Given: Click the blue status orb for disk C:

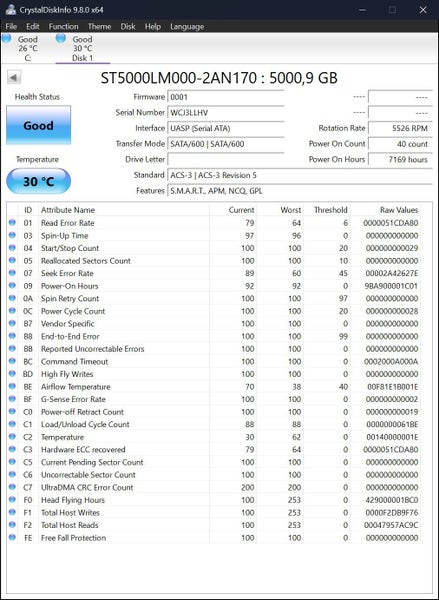Looking at the screenshot, I should [7, 38].
